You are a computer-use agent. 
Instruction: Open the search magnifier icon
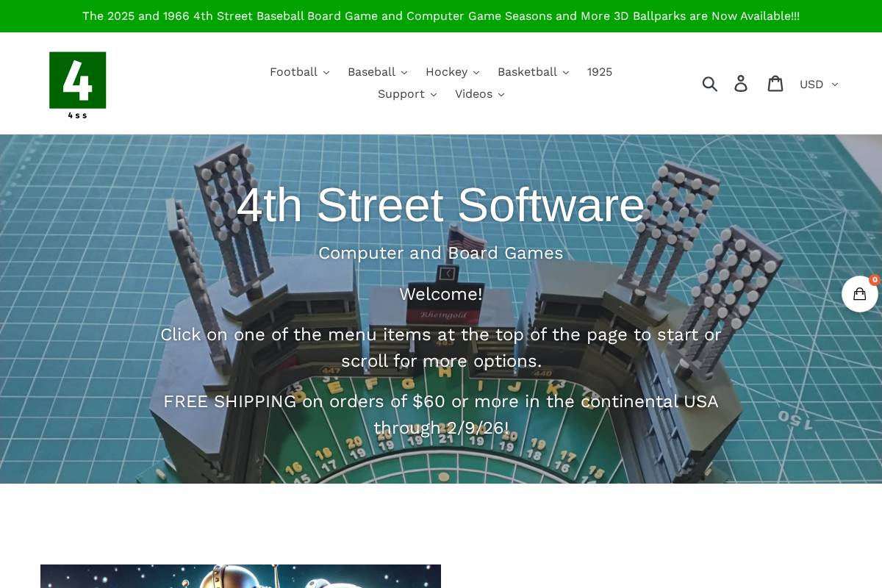point(710,83)
